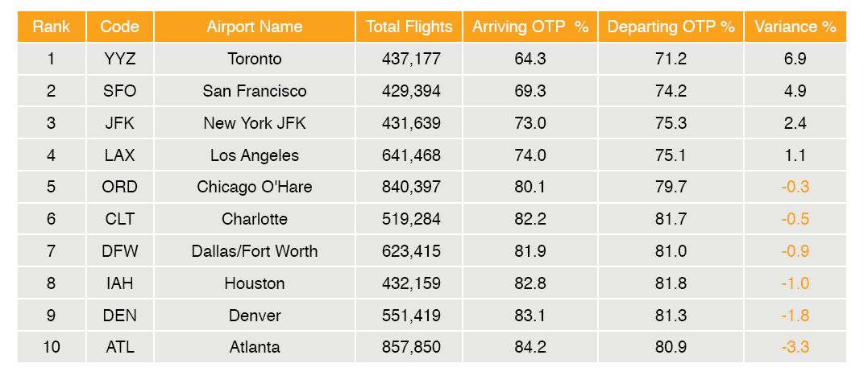Click the Code column header
The image size is (868, 380).
(119, 27)
